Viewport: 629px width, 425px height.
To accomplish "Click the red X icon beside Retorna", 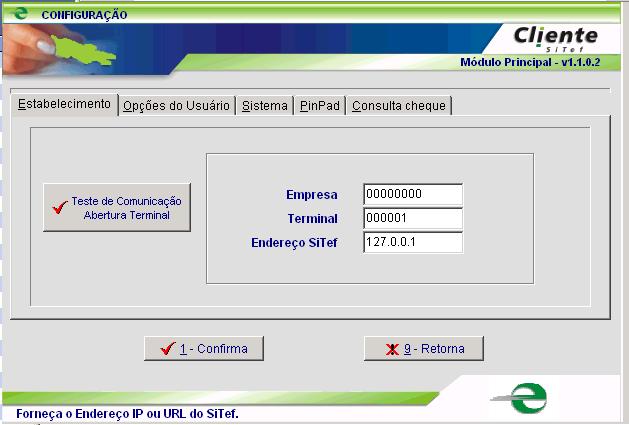I will tap(392, 349).
